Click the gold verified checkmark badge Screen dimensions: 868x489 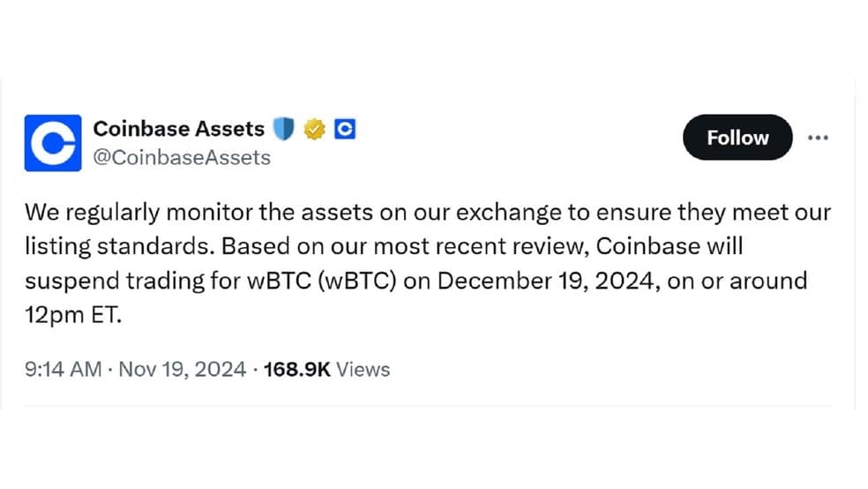pos(314,130)
